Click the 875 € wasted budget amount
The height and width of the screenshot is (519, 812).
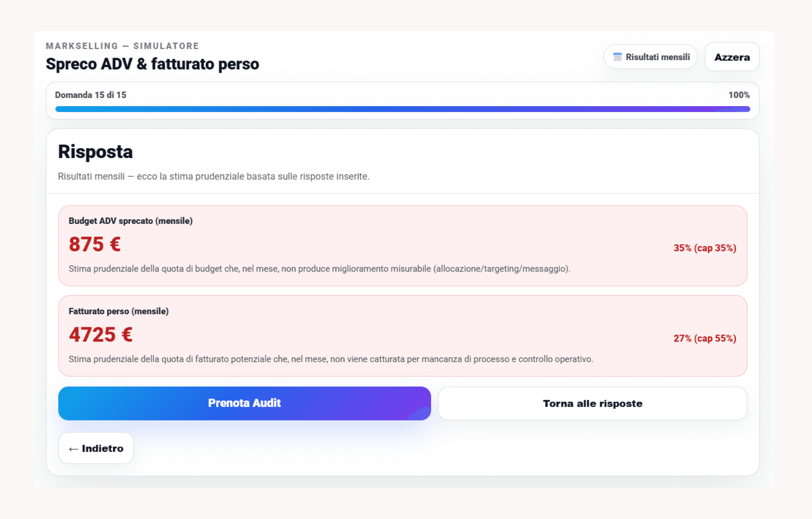(x=95, y=244)
